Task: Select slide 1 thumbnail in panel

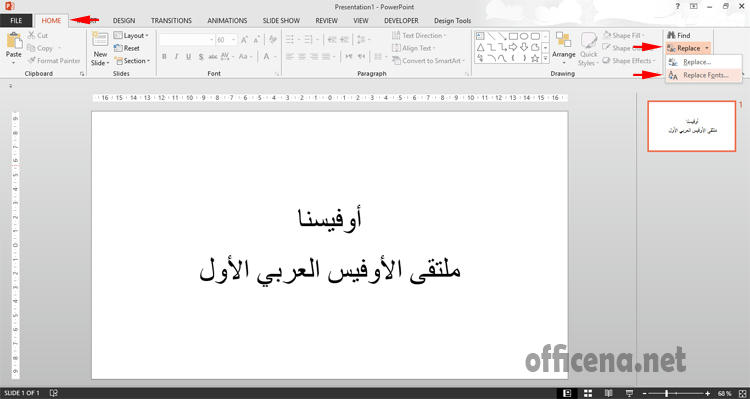Action: pos(691,126)
